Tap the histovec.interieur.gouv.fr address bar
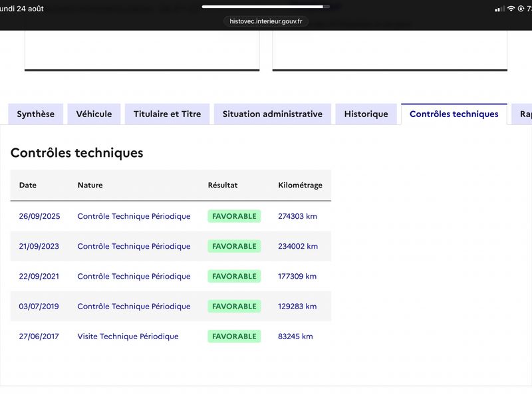This screenshot has height=399, width=532. click(266, 21)
